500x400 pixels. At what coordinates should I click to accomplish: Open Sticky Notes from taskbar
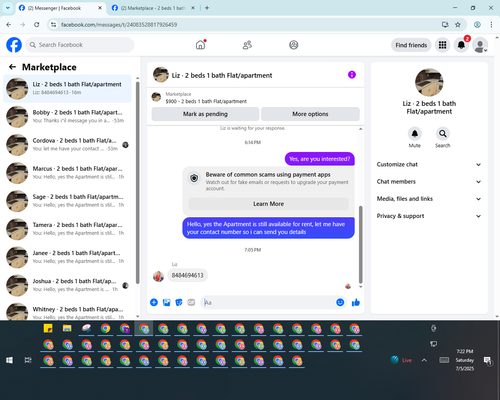point(48,329)
